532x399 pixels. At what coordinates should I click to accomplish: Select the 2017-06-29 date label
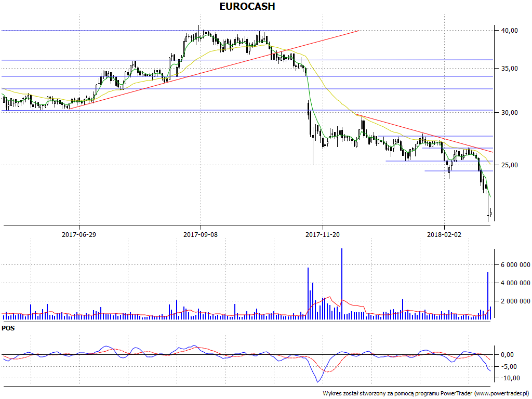pos(79,234)
